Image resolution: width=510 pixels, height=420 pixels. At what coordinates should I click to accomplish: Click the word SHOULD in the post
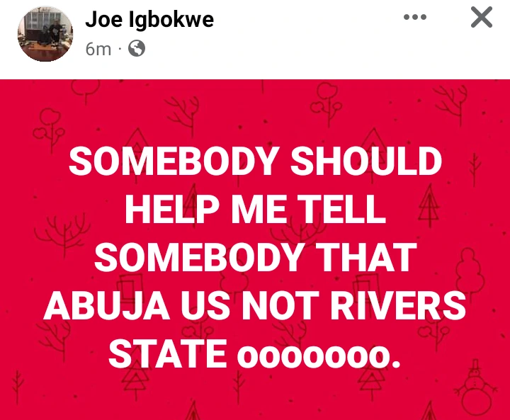(367, 161)
